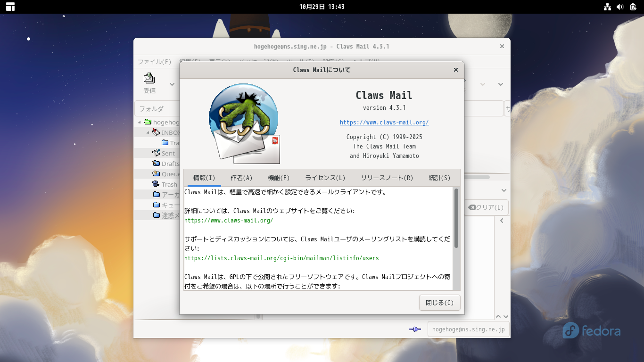The width and height of the screenshot is (644, 362).
Task: Click the green mailbox folder icon for hogehoge
Action: click(148, 122)
